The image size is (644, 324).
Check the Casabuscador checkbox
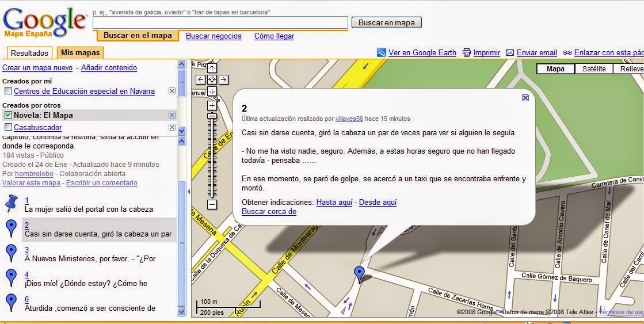tap(8, 127)
